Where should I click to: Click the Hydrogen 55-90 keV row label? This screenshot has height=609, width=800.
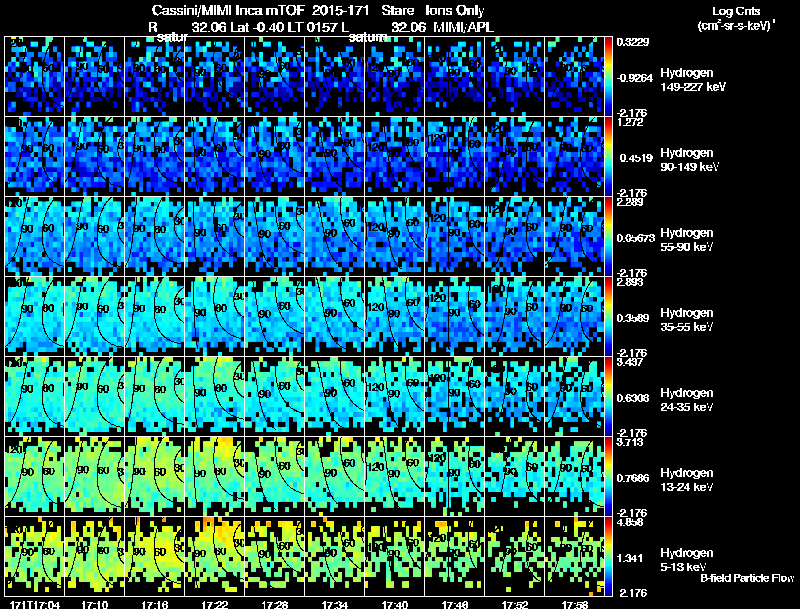pyautogui.click(x=687, y=240)
